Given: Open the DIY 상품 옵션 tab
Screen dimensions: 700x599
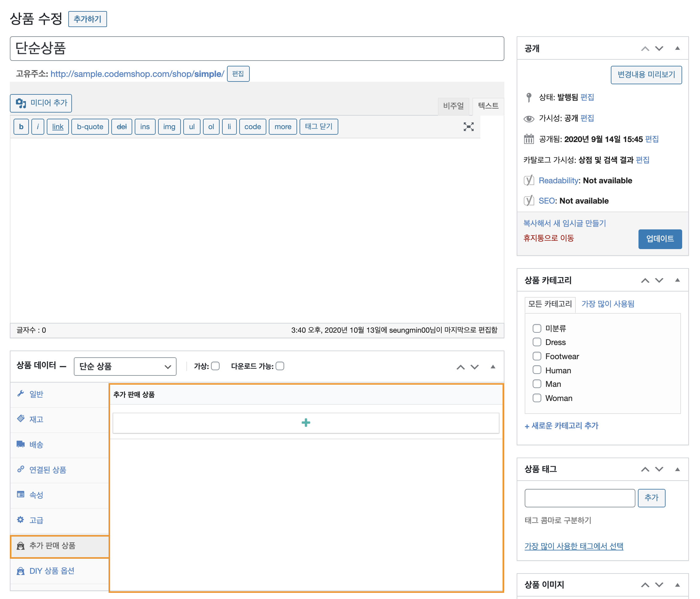Looking at the screenshot, I should click(x=52, y=571).
